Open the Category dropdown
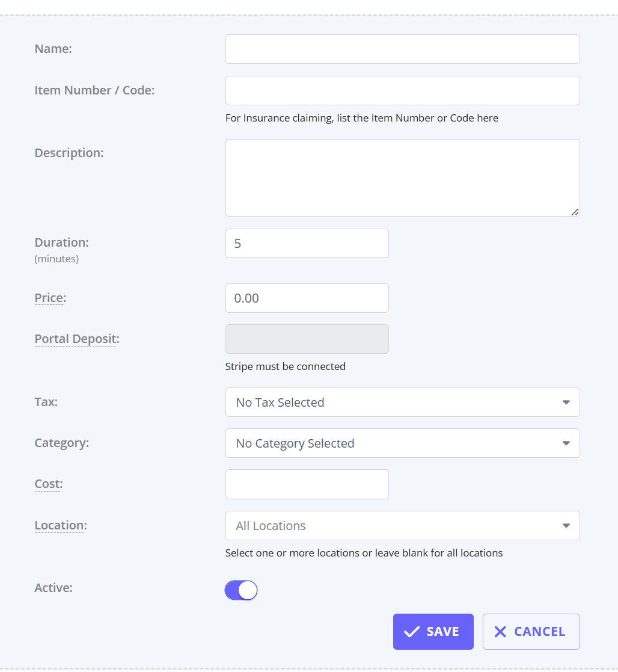This screenshot has width=618, height=672. click(402, 443)
